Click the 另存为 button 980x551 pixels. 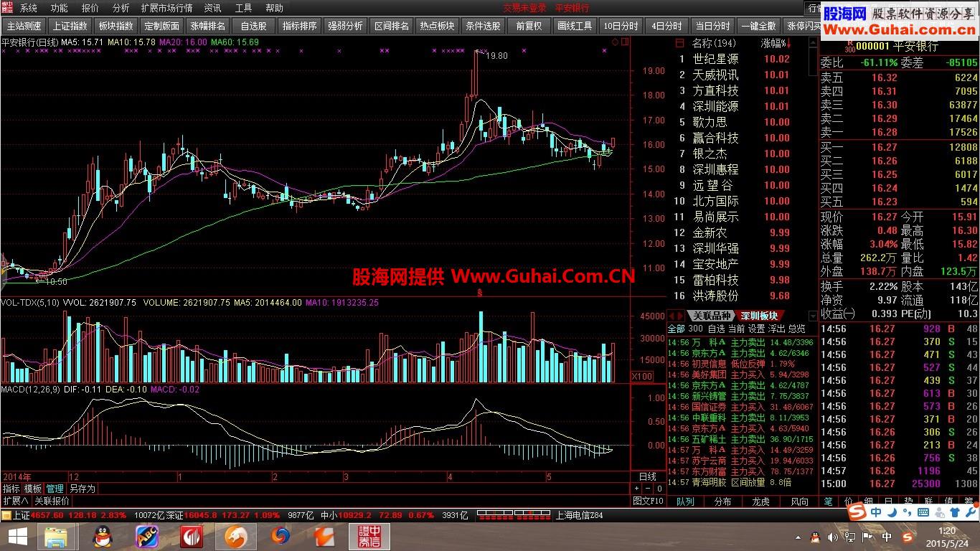(x=82, y=489)
